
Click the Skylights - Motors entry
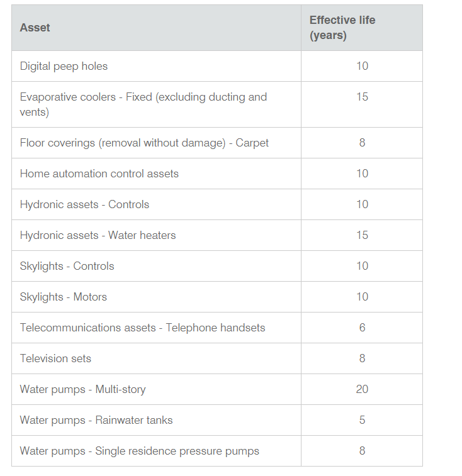tap(63, 297)
